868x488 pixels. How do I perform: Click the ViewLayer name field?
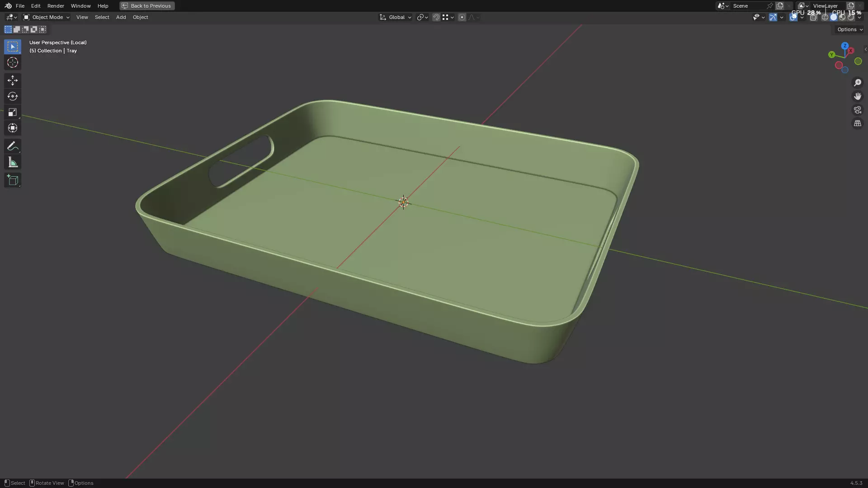point(828,6)
